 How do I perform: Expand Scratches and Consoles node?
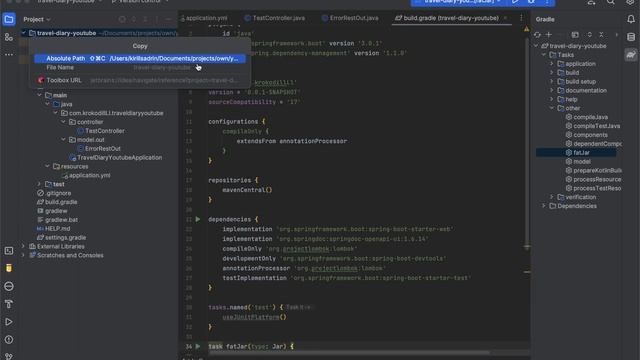23,256
